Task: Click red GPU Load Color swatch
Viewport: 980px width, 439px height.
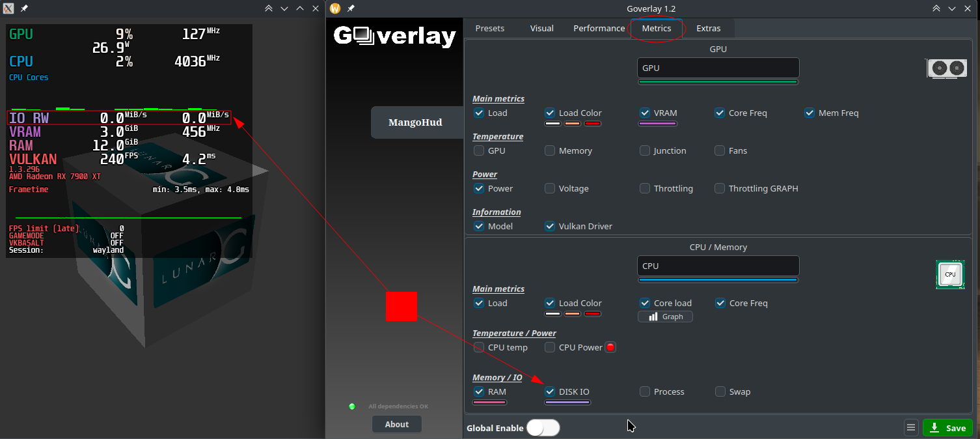Action: coord(592,124)
